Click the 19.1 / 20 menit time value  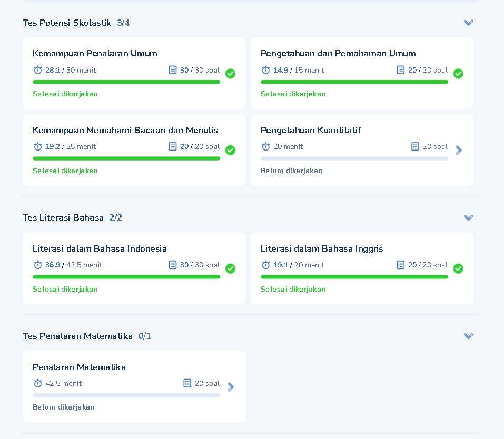click(x=299, y=265)
